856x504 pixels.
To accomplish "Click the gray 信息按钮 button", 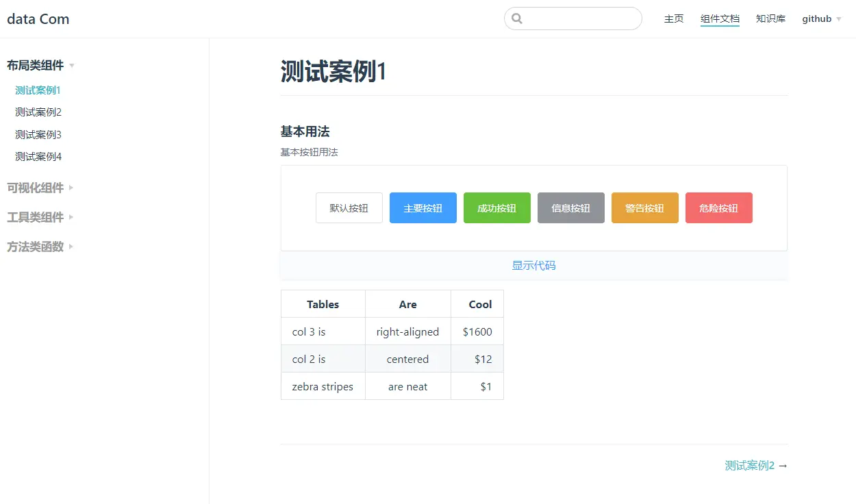I will (x=571, y=207).
